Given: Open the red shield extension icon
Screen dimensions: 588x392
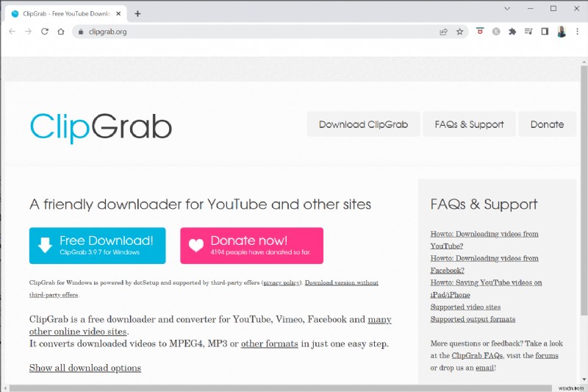Looking at the screenshot, I should click(x=480, y=31).
